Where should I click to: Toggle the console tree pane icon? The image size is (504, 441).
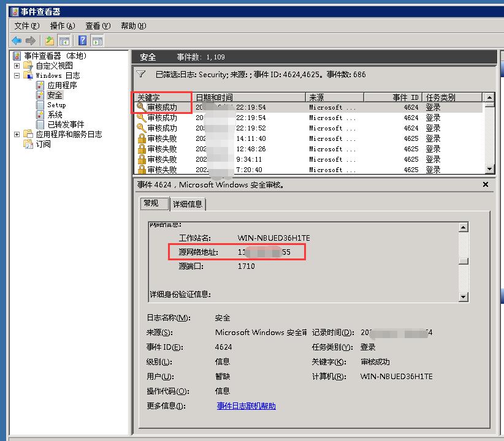[64, 40]
